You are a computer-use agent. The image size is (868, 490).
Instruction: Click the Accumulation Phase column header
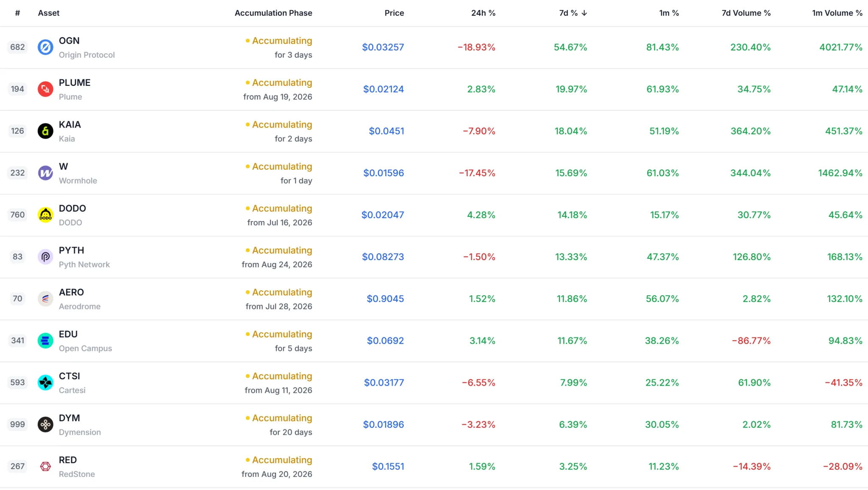[x=273, y=13]
